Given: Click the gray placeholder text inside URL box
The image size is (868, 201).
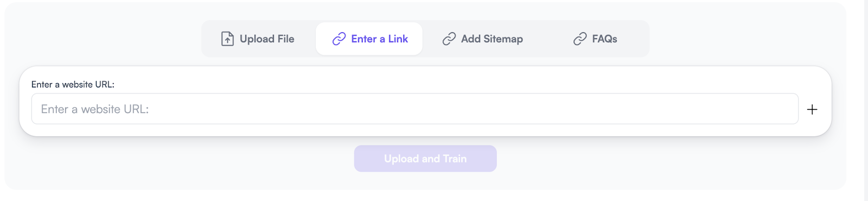Looking at the screenshot, I should click(x=95, y=109).
